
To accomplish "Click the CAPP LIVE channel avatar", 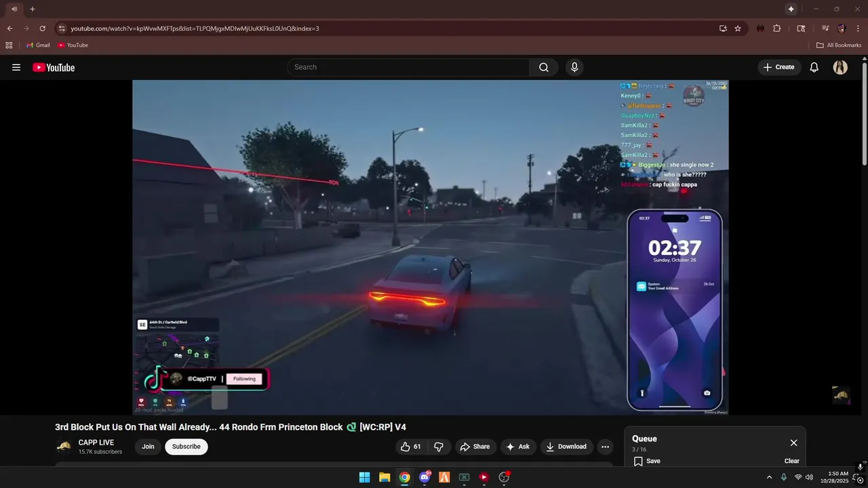I will click(64, 447).
